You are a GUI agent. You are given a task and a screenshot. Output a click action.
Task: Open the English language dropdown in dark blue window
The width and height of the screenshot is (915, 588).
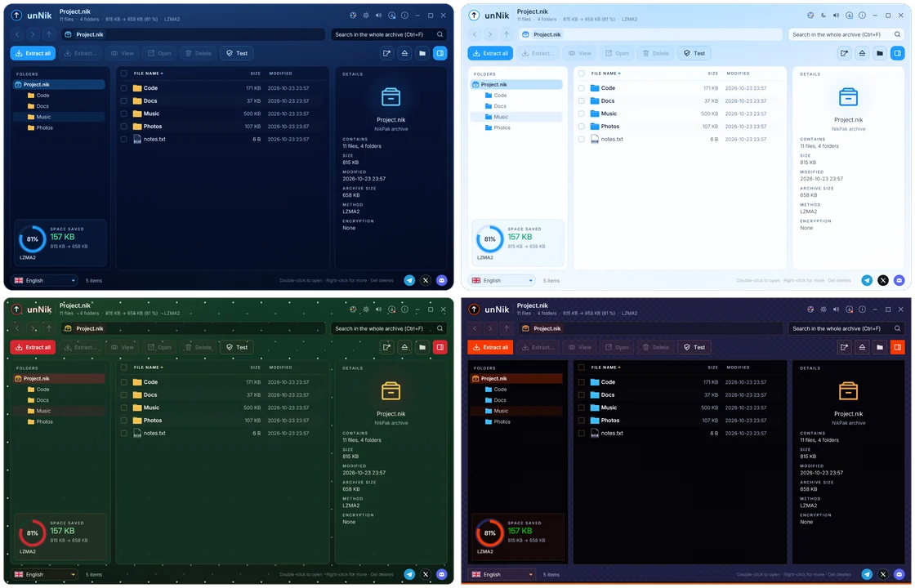tap(45, 281)
